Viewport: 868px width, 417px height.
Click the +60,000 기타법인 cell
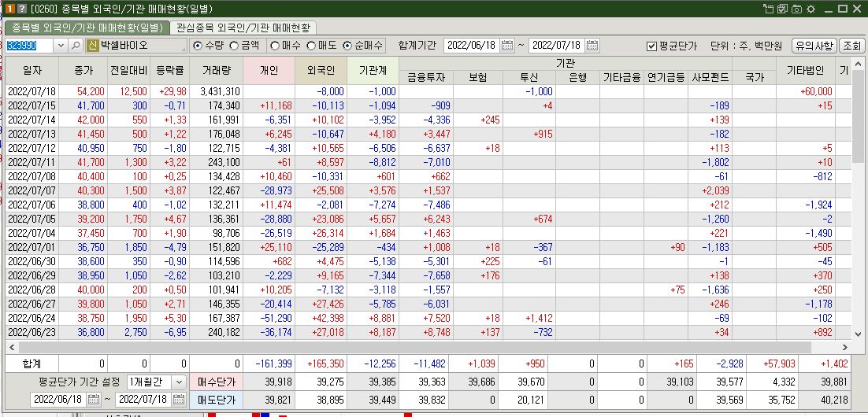tap(806, 92)
